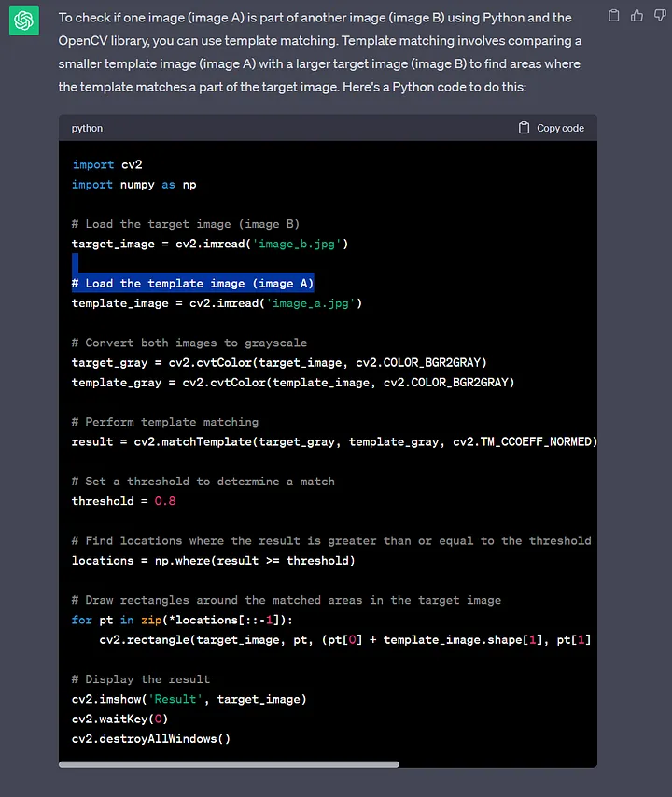Click the 'template_image = cv2.imread' line

pos(217,303)
